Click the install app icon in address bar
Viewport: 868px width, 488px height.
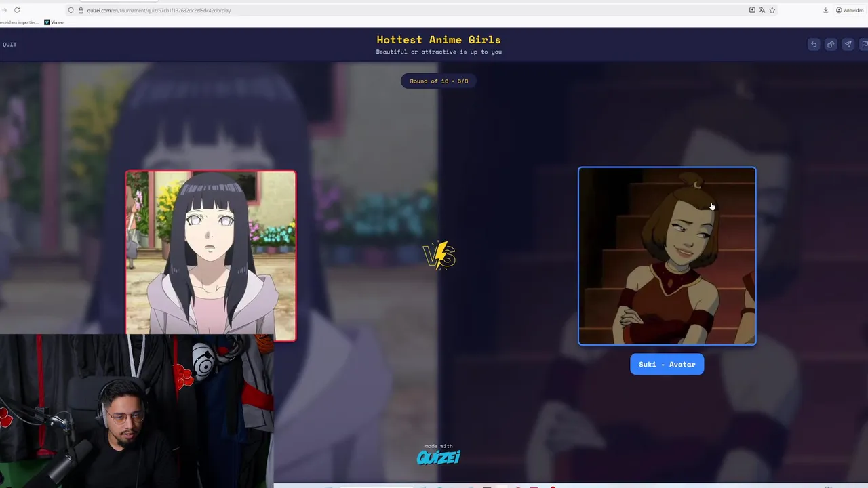click(752, 10)
